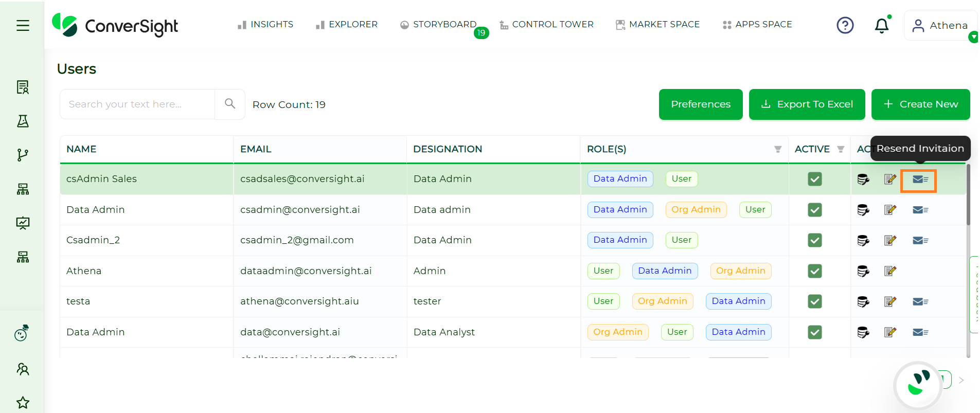
Task: Select the csadsales@conversight.ai email cell
Action: coord(320,179)
